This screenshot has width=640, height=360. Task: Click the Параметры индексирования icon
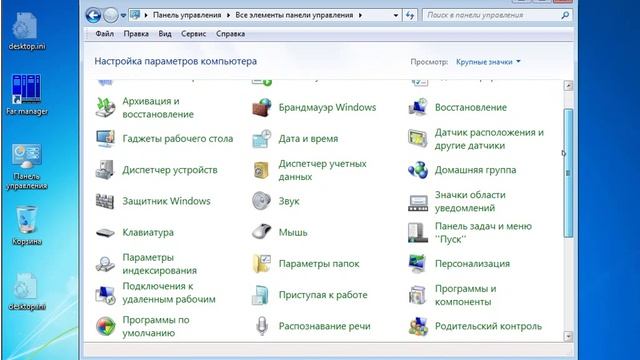[x=105, y=264]
